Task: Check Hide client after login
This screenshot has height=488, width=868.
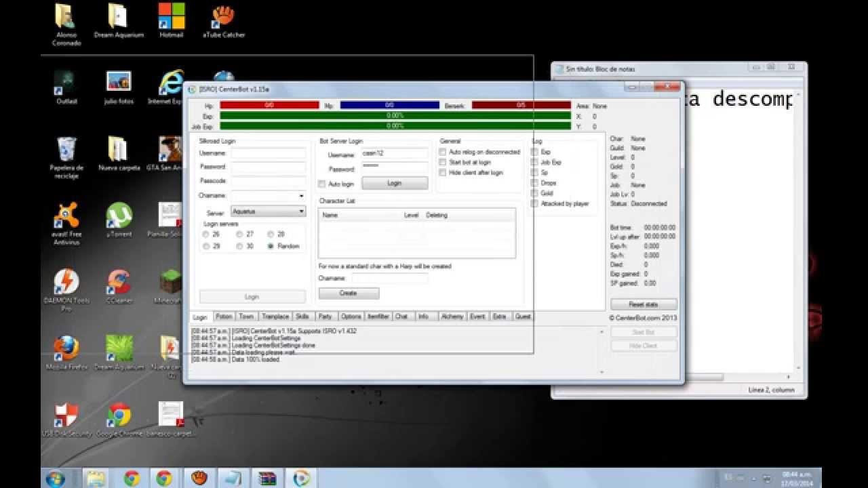Action: [443, 173]
